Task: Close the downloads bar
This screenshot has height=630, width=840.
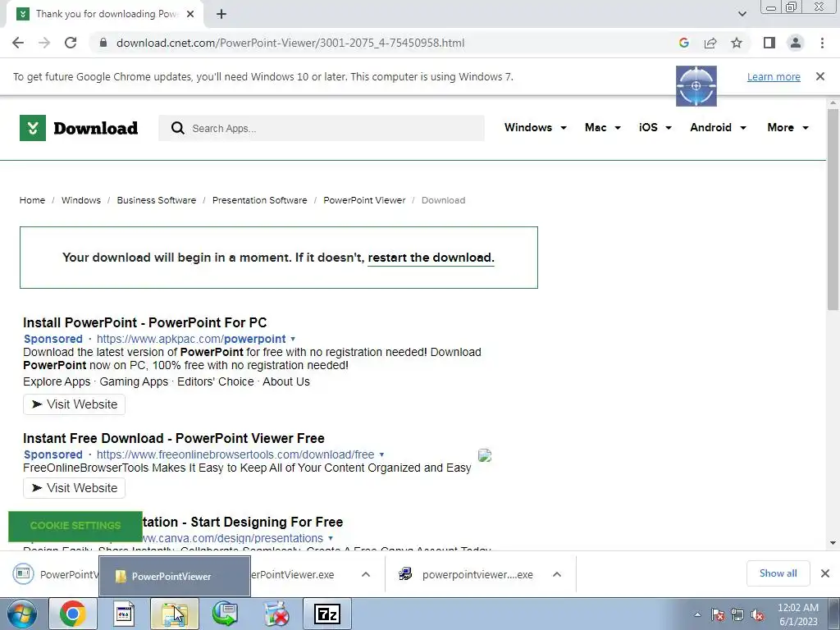Action: [x=825, y=573]
